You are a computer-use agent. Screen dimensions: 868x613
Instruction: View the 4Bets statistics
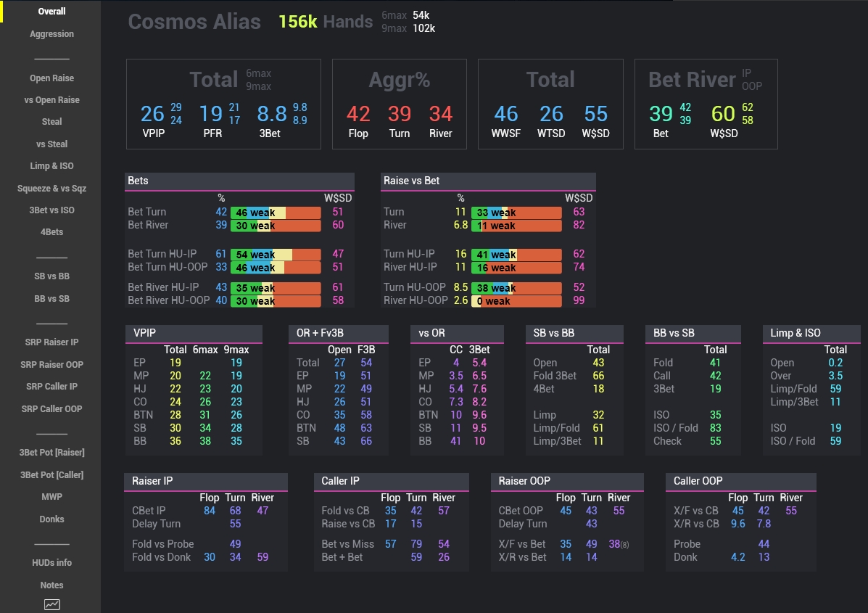[51, 232]
